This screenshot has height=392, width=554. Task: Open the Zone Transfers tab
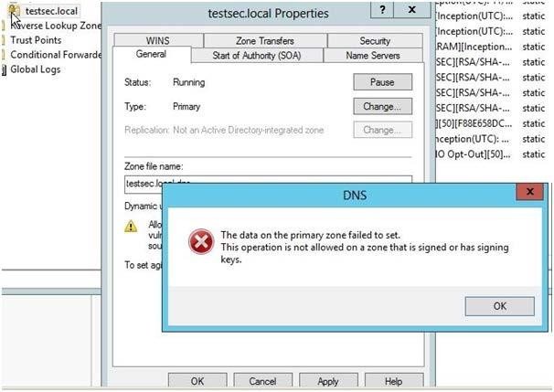pos(265,40)
